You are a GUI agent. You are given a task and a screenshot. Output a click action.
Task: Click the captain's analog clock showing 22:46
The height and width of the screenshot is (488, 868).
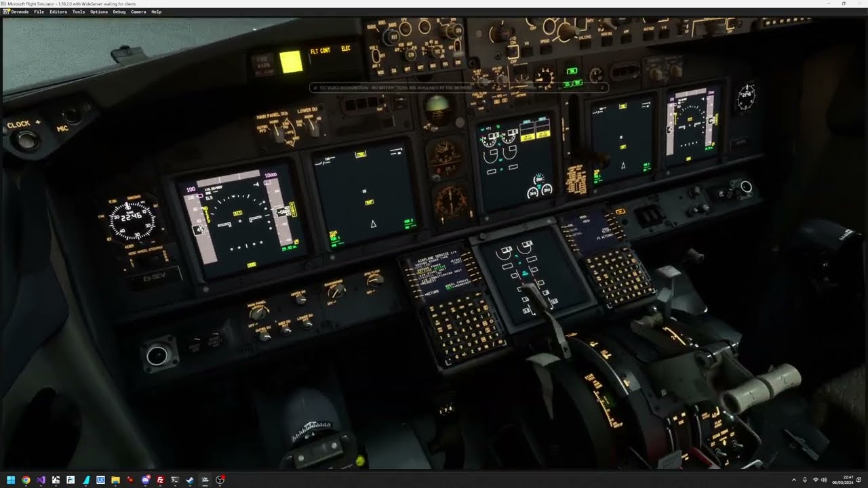[x=132, y=219]
